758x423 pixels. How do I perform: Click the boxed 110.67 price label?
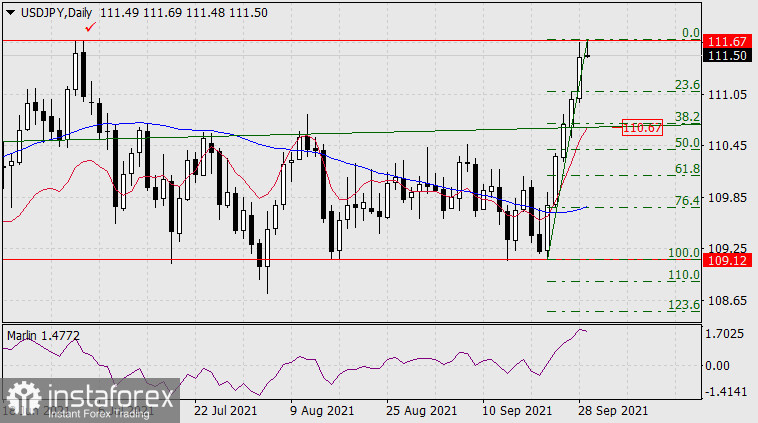click(x=641, y=128)
